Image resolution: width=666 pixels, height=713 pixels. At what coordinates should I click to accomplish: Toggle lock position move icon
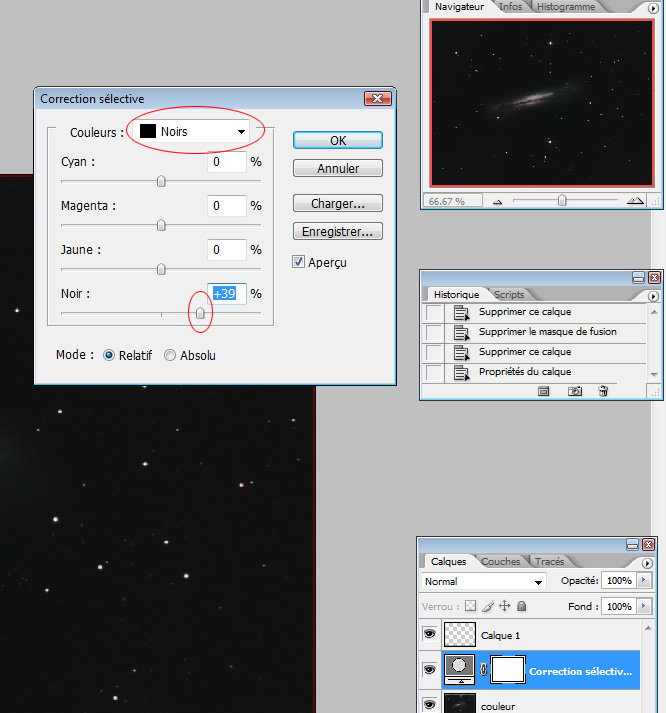tap(505, 606)
